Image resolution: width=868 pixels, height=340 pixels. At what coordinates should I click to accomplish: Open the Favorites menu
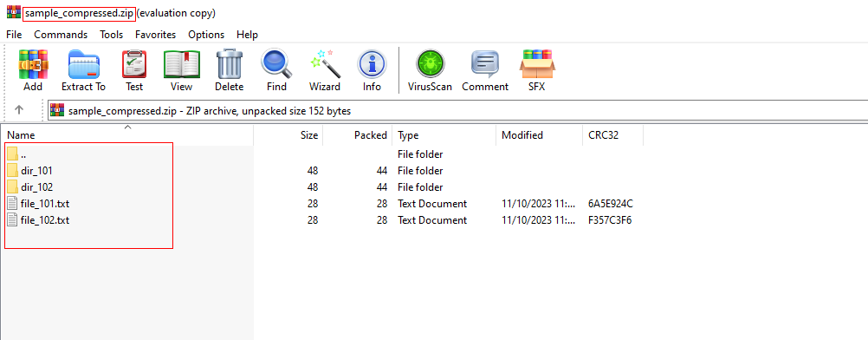[x=156, y=35]
